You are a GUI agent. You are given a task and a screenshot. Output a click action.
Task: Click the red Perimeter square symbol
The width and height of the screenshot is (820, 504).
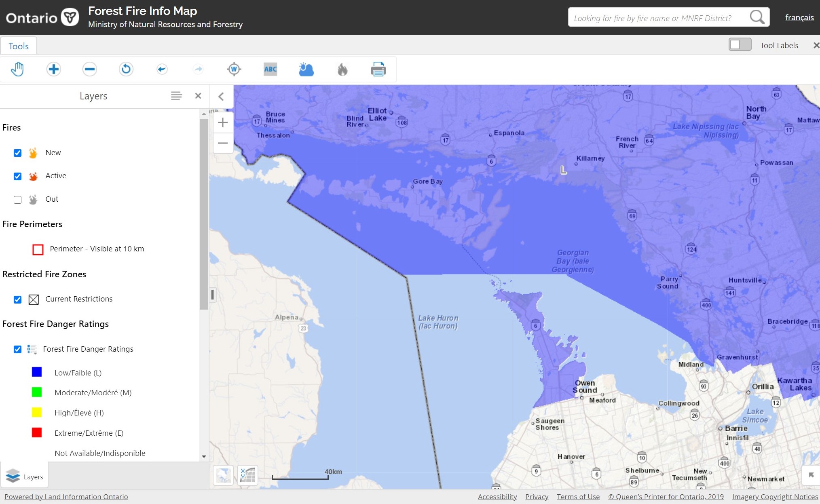[x=38, y=249]
